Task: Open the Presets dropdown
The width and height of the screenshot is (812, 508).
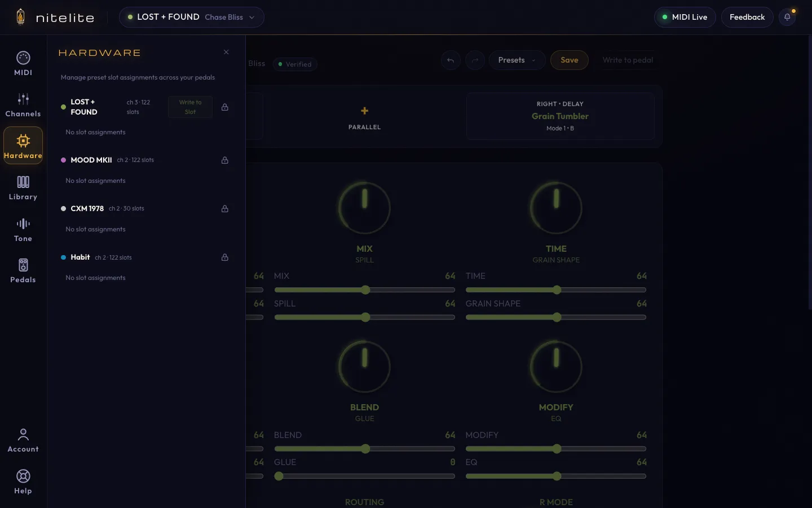Action: (x=517, y=60)
